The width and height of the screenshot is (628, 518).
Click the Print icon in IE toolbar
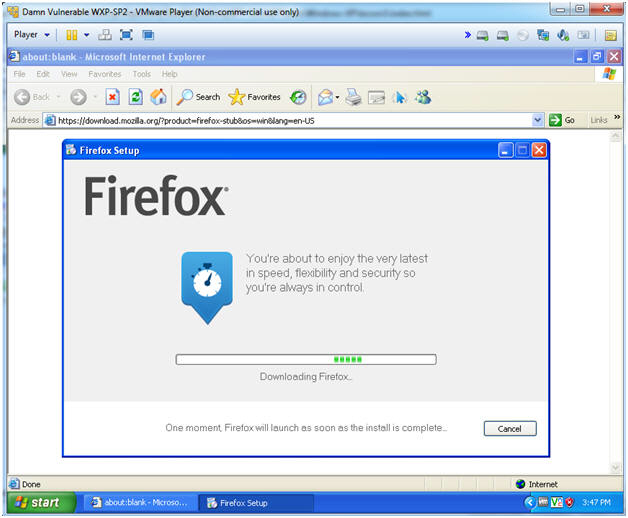[x=353, y=97]
